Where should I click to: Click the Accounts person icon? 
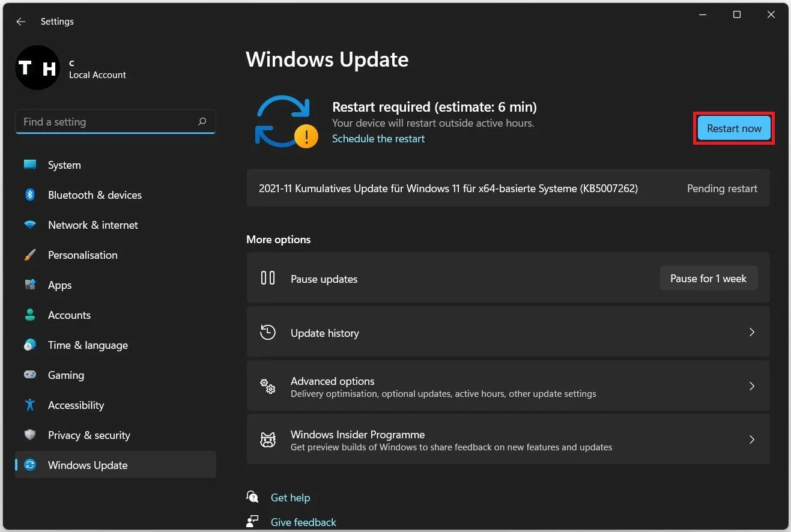[30, 315]
